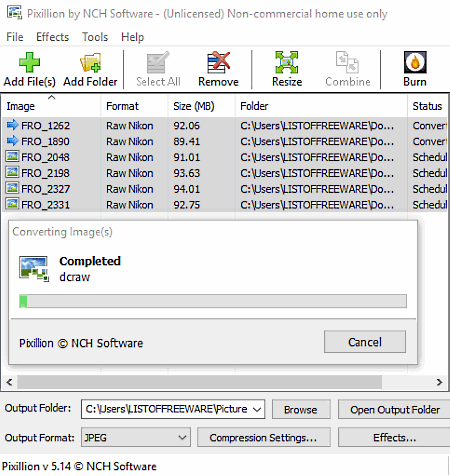
Task: Sort by the Format column header
Action: [134, 106]
